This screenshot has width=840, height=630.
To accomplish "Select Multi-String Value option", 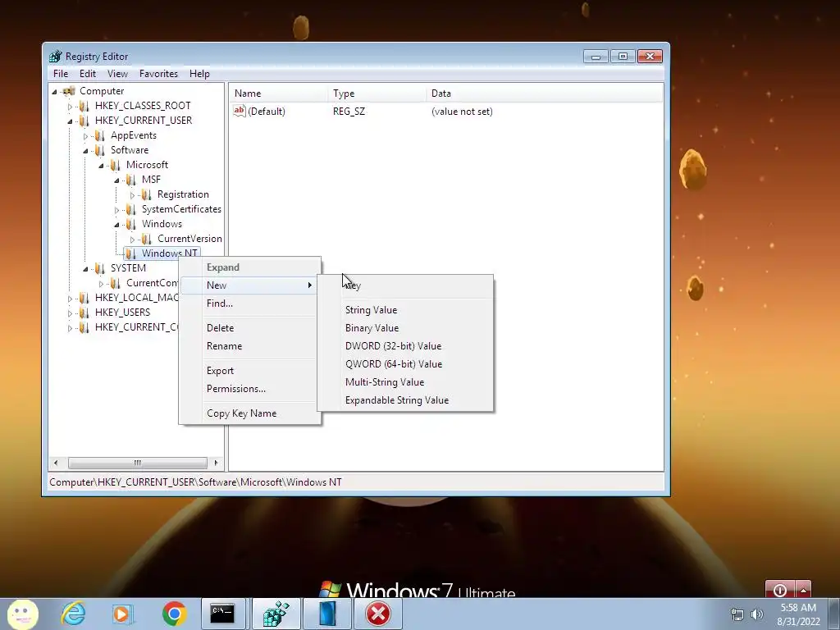I will (x=405, y=382).
